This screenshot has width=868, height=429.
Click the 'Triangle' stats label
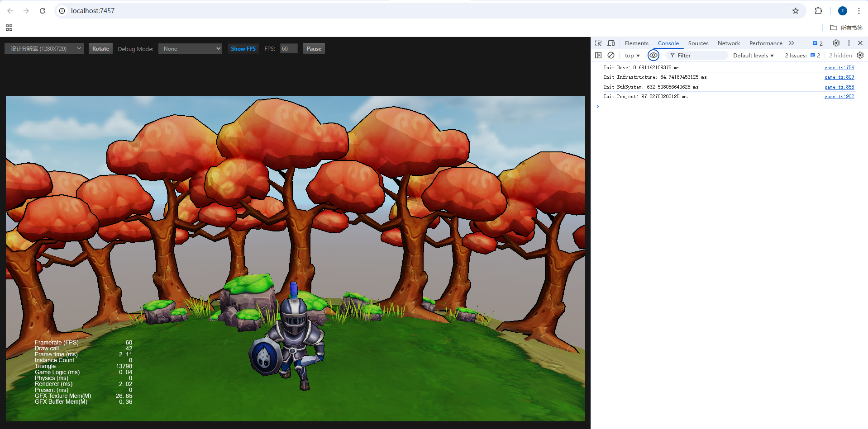pyautogui.click(x=45, y=366)
